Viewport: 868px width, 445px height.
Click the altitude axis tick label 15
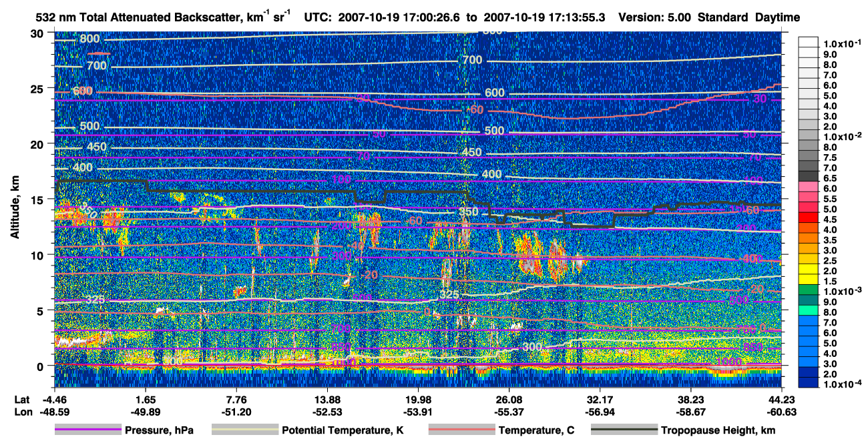pyautogui.click(x=39, y=199)
